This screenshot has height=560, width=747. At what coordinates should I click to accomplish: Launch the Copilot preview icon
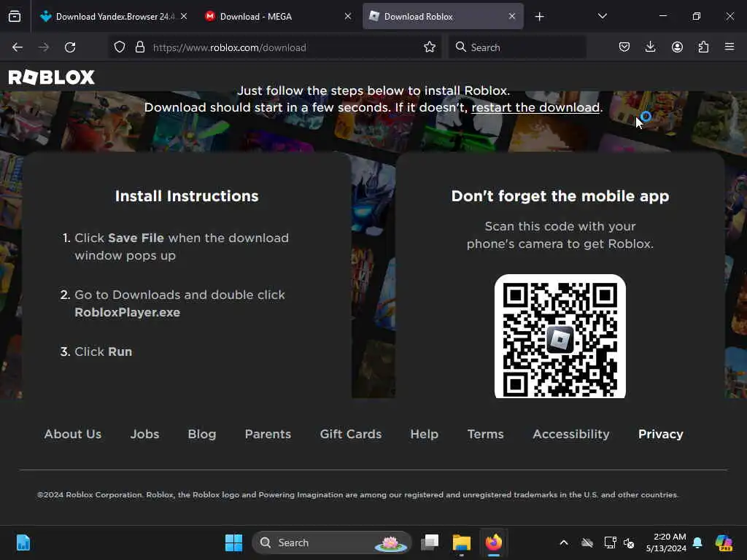pyautogui.click(x=724, y=542)
